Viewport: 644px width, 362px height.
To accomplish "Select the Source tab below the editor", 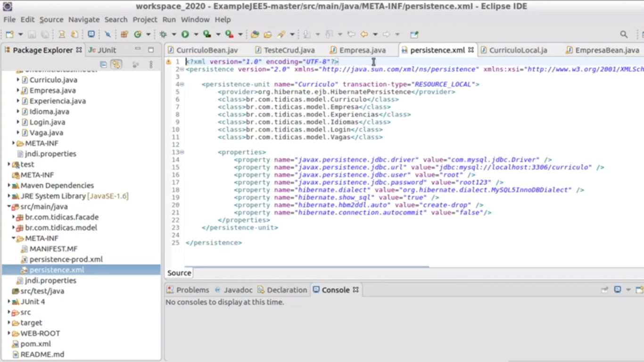I will point(179,273).
